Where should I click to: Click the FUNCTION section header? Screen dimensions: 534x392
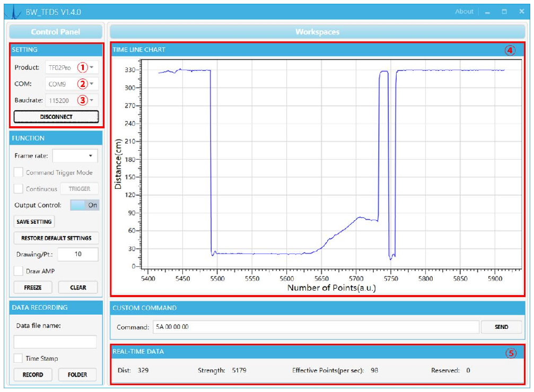click(x=56, y=138)
